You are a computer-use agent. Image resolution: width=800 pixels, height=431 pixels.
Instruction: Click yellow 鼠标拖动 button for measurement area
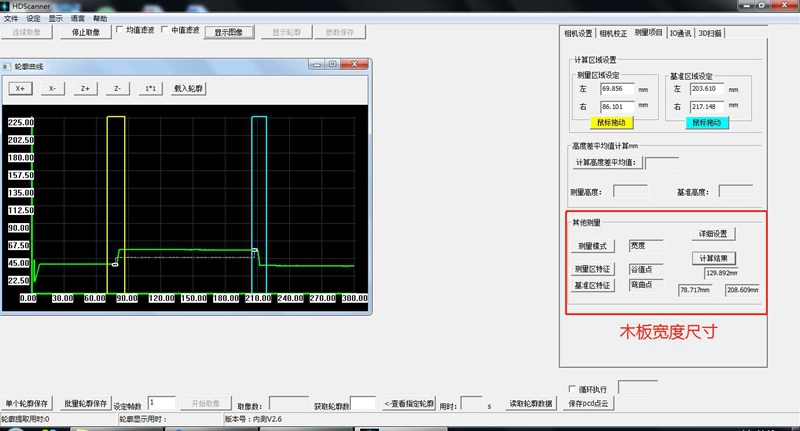pyautogui.click(x=610, y=122)
